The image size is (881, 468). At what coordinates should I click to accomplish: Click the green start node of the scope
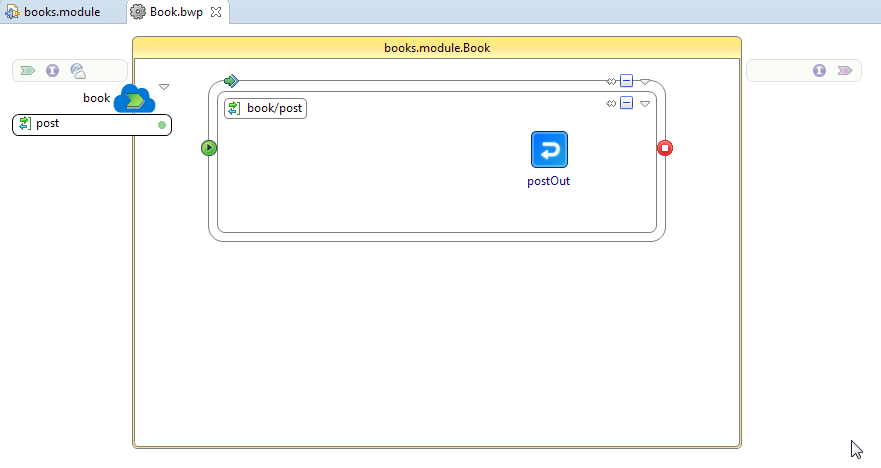pyautogui.click(x=209, y=148)
